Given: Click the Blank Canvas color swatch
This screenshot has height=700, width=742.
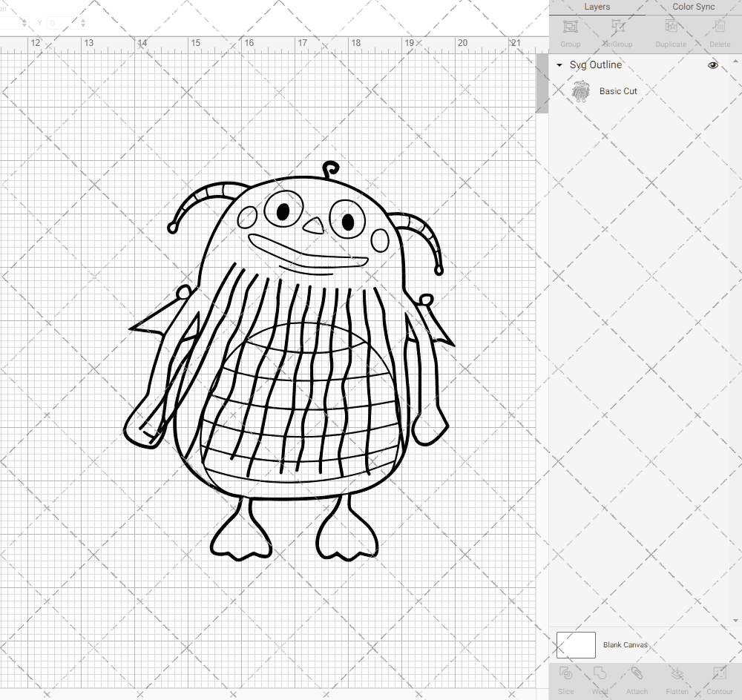Looking at the screenshot, I should (576, 644).
